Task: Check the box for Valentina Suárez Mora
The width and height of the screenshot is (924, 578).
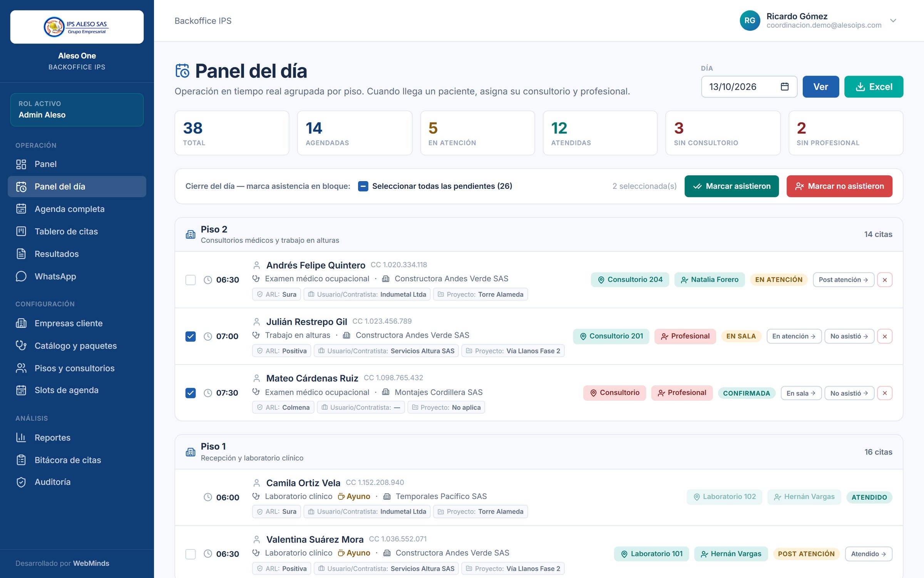Action: pyautogui.click(x=191, y=554)
